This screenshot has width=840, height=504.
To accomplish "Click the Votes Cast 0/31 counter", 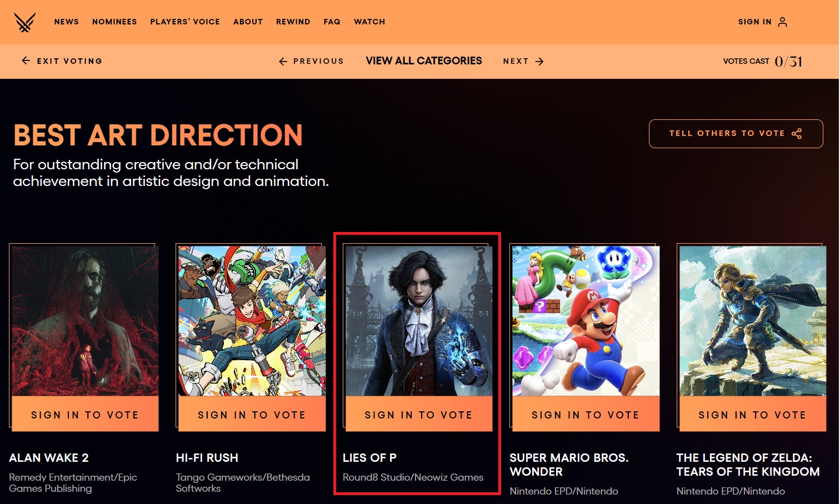I will (x=762, y=61).
